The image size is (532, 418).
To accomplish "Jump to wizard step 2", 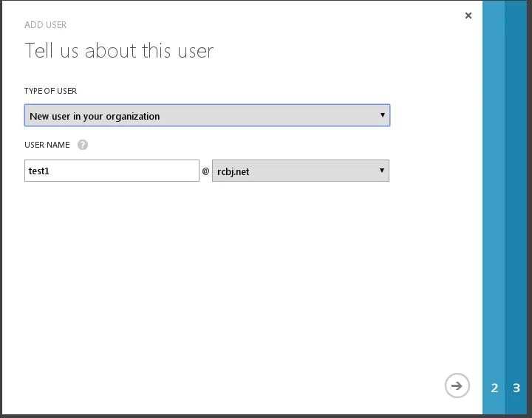I will point(494,388).
